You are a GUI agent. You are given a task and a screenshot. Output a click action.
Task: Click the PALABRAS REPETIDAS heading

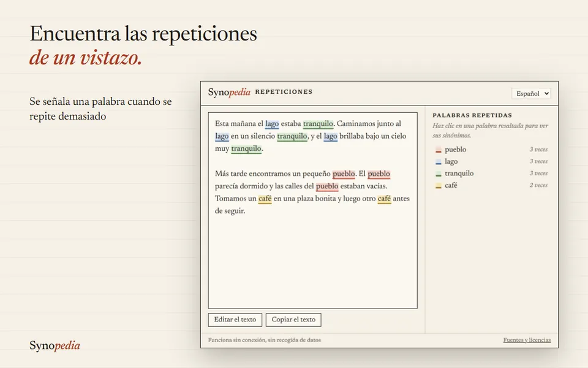pyautogui.click(x=472, y=115)
